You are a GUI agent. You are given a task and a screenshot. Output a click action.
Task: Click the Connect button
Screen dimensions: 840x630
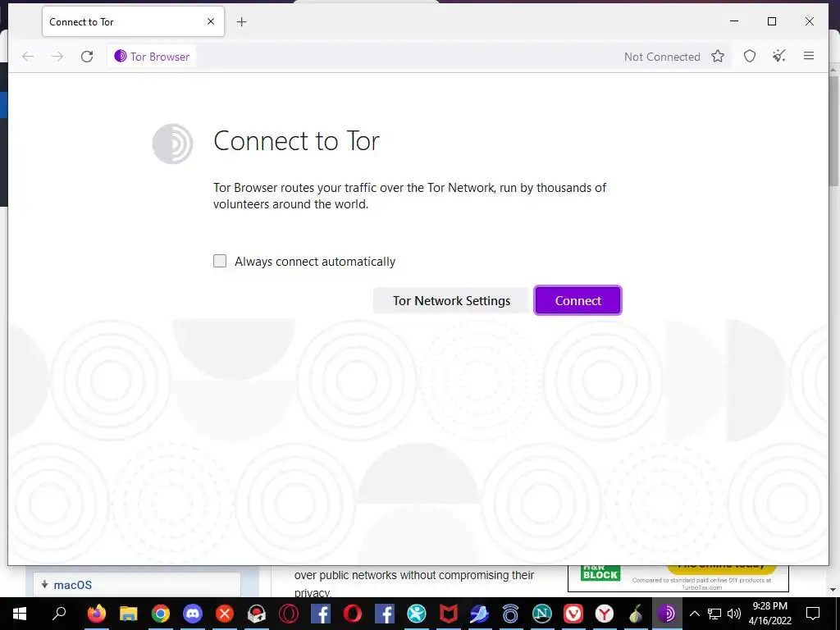(x=577, y=300)
